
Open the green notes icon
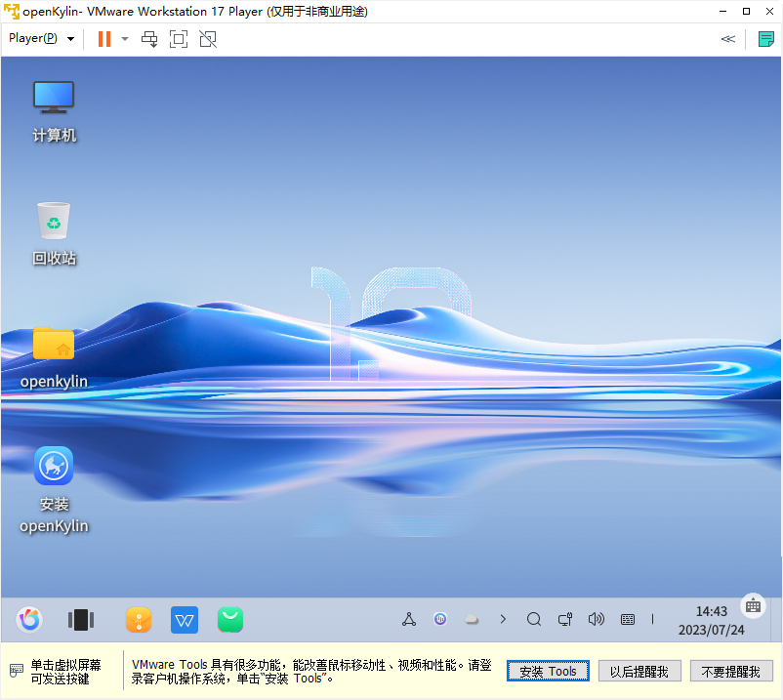[766, 39]
